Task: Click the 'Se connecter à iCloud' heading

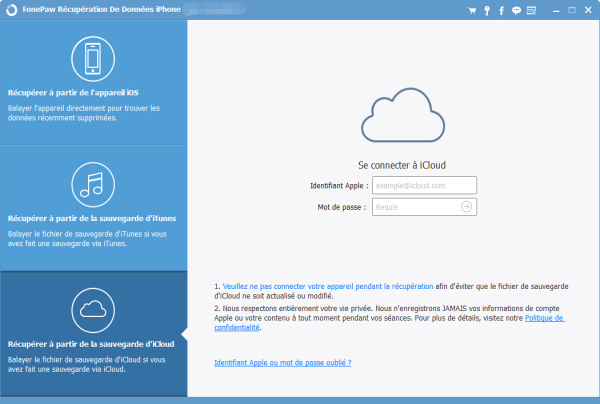Action: point(402,165)
